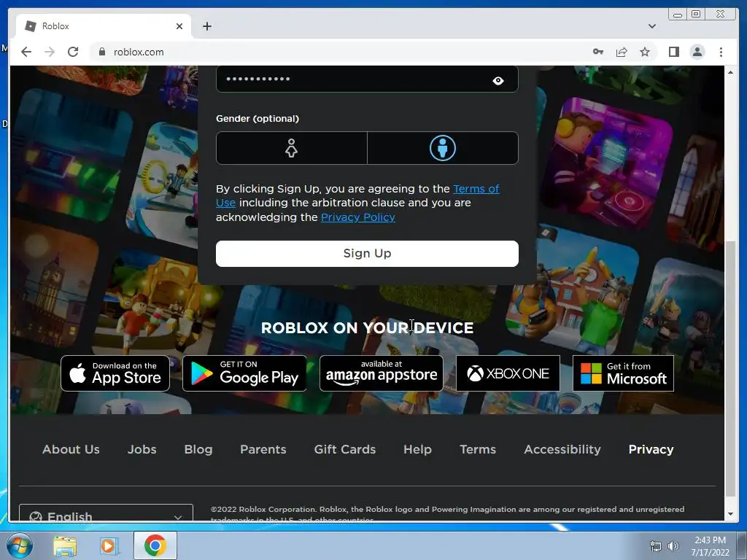747x560 pixels.
Task: Open Get it on Google Play badge
Action: click(x=244, y=373)
